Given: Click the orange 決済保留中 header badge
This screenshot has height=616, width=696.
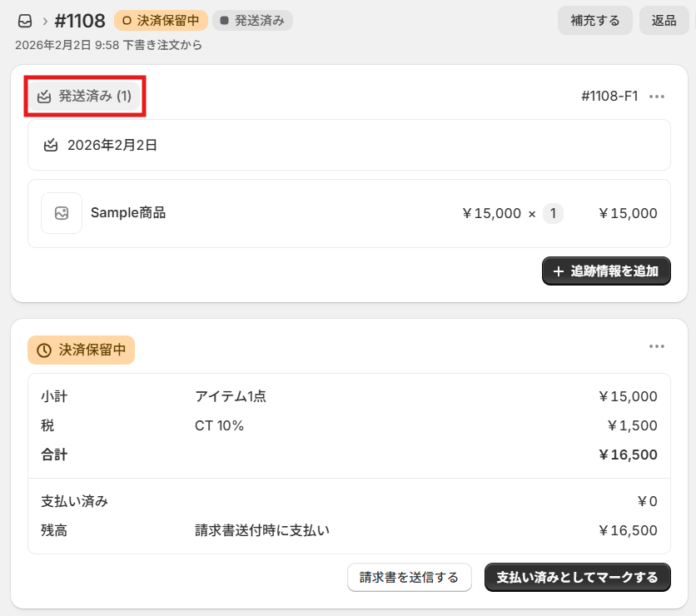Looking at the screenshot, I should pyautogui.click(x=161, y=21).
